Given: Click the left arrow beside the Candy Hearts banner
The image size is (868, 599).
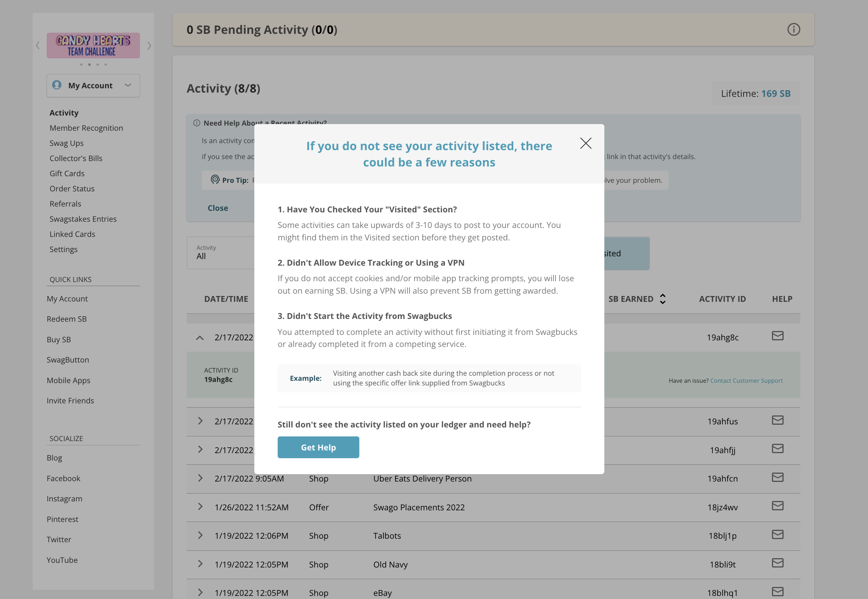Looking at the screenshot, I should pos(38,45).
